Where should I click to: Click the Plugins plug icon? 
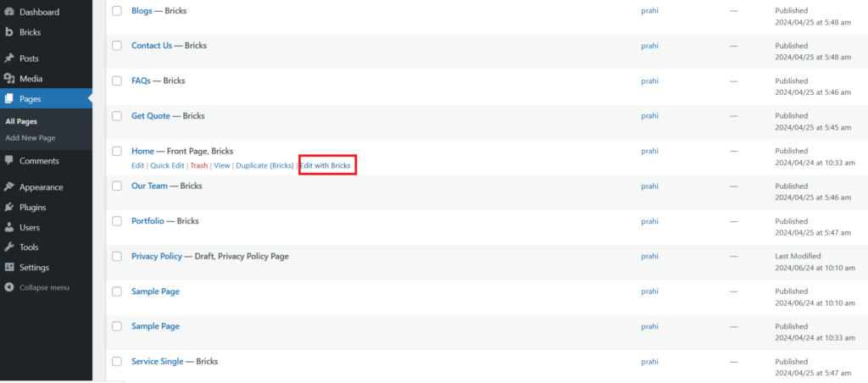coord(8,207)
